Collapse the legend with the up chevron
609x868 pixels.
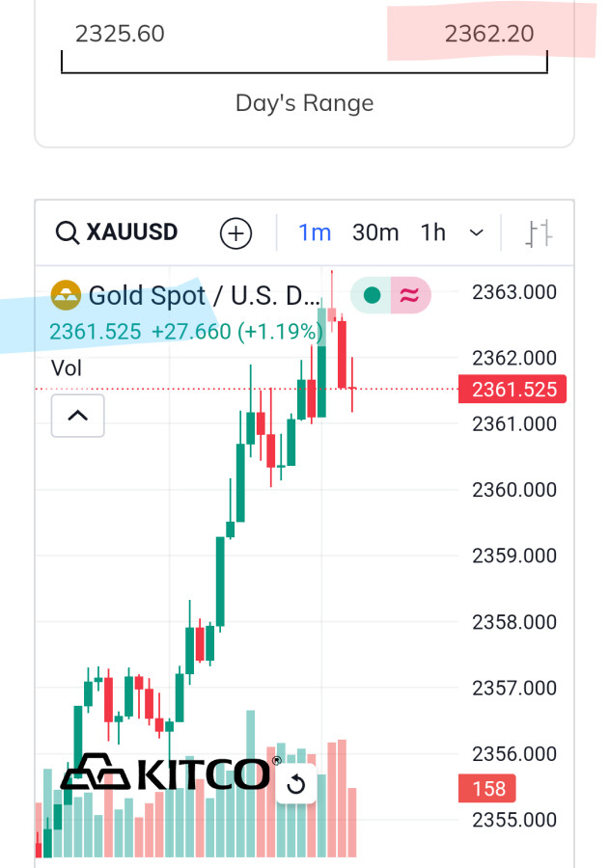click(x=77, y=416)
